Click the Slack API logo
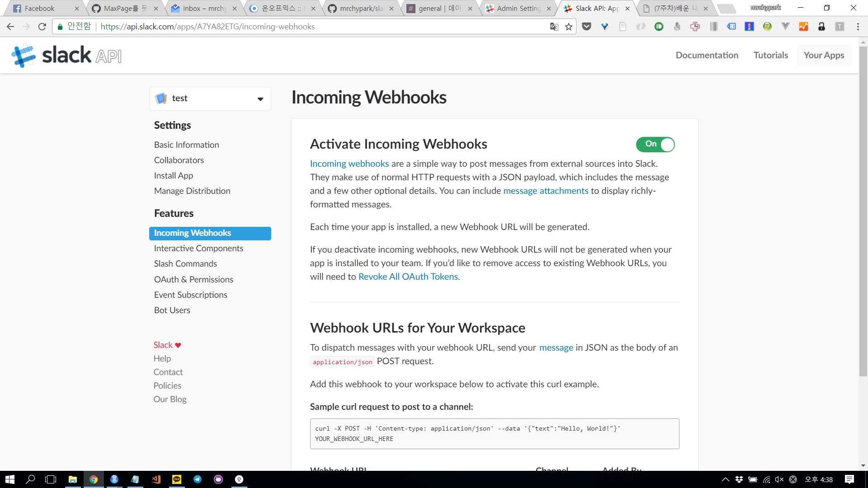The image size is (868, 488). coord(66,56)
